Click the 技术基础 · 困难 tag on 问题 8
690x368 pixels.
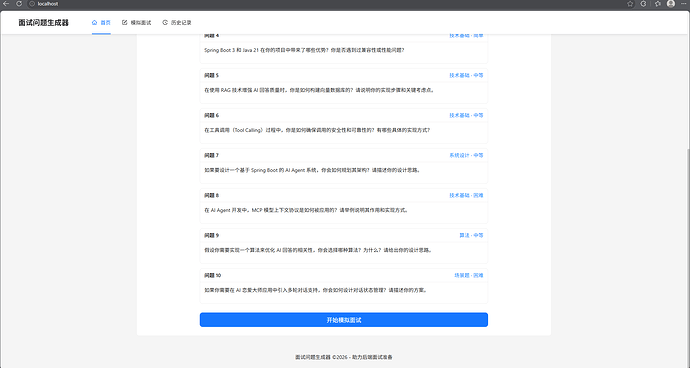(466, 195)
